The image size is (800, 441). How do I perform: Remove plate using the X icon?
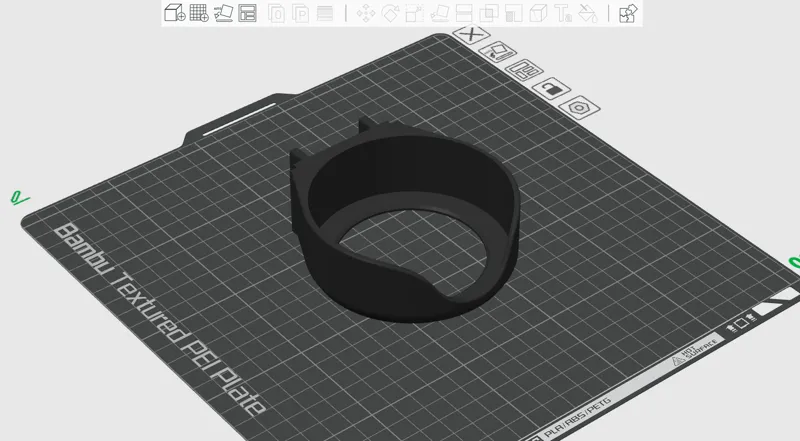coord(471,35)
